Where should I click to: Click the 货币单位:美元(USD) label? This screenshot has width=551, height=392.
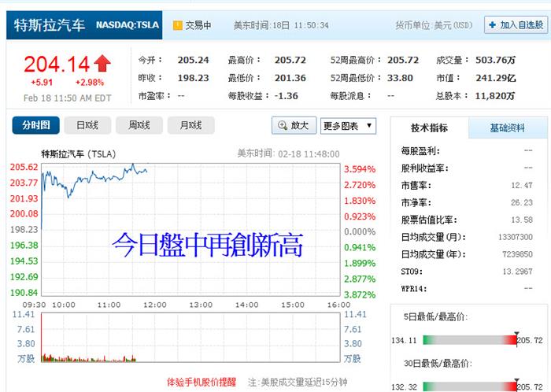tap(434, 25)
